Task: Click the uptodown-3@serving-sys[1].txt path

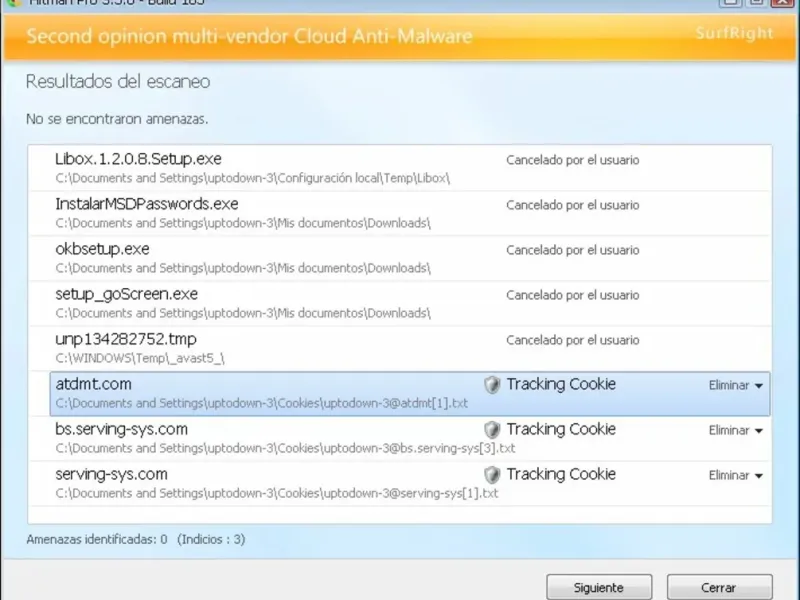Action: (277, 493)
